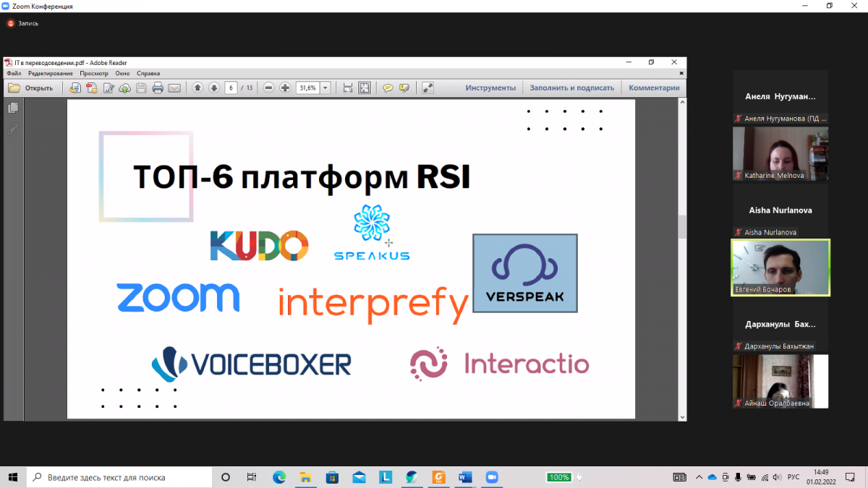Viewport: 868px width, 488px height.
Task: Expand hidden system tray icons chevron
Action: coord(699,477)
